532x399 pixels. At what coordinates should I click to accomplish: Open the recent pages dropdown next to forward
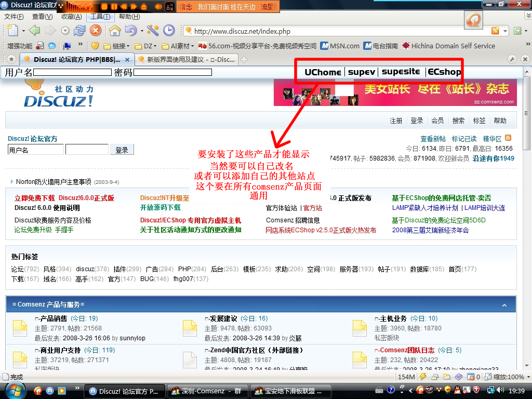coord(65,31)
